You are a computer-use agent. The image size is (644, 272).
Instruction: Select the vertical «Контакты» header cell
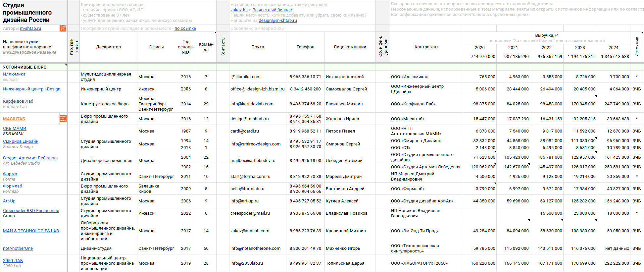click(x=223, y=47)
